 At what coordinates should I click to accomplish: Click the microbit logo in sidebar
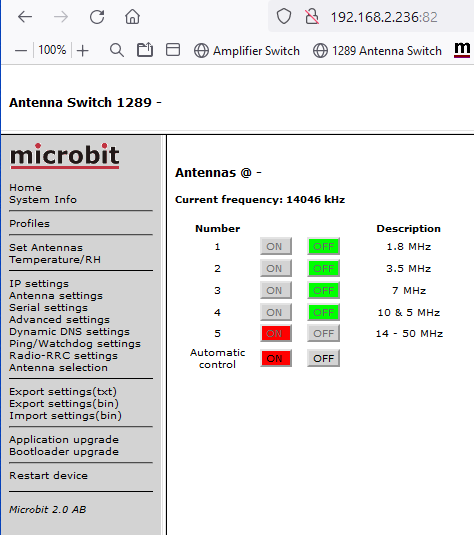pos(65,156)
